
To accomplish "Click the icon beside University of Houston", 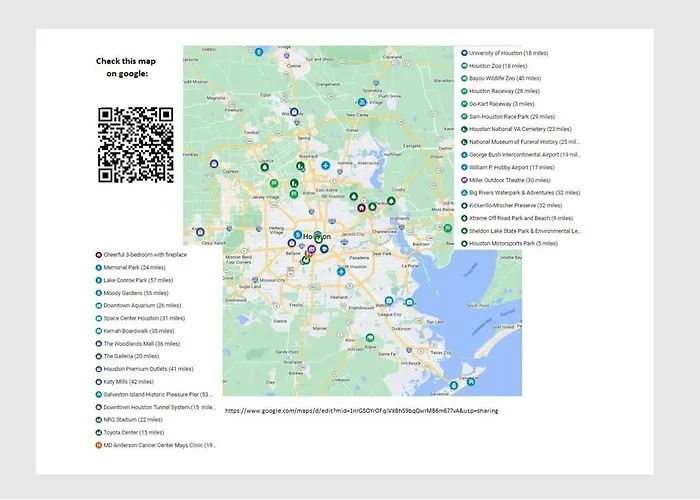I will point(464,53).
